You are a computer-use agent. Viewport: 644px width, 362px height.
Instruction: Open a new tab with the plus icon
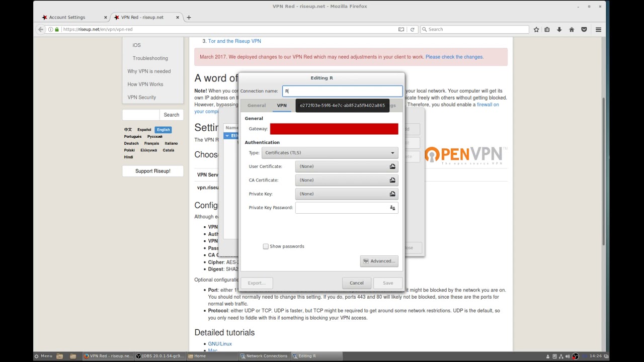189,17
